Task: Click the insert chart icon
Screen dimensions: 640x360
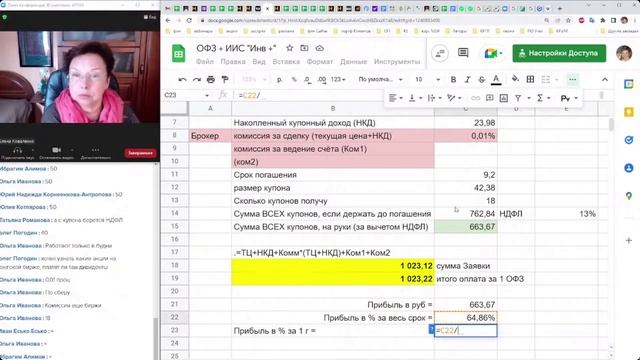Action: (504, 98)
